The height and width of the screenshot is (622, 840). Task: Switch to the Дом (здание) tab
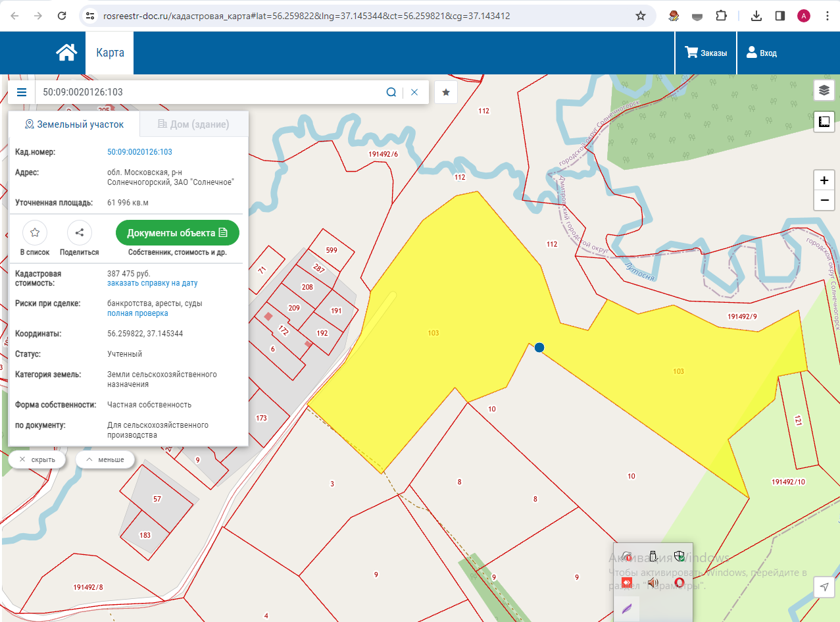[194, 124]
